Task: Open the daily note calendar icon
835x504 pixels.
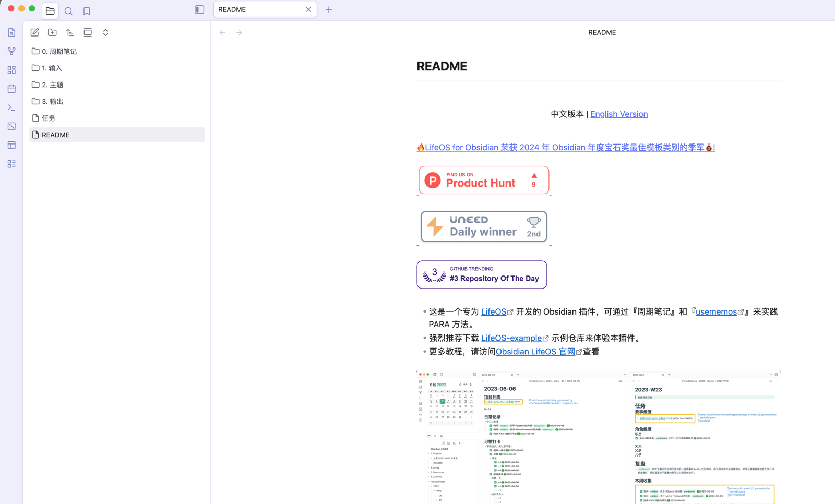Action: (11, 89)
